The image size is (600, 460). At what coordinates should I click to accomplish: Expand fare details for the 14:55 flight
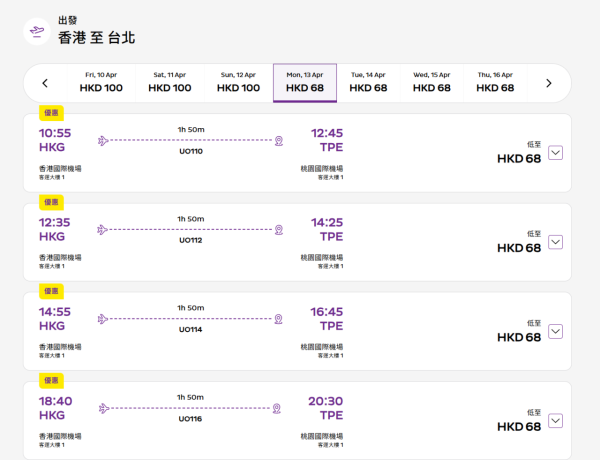point(556,331)
